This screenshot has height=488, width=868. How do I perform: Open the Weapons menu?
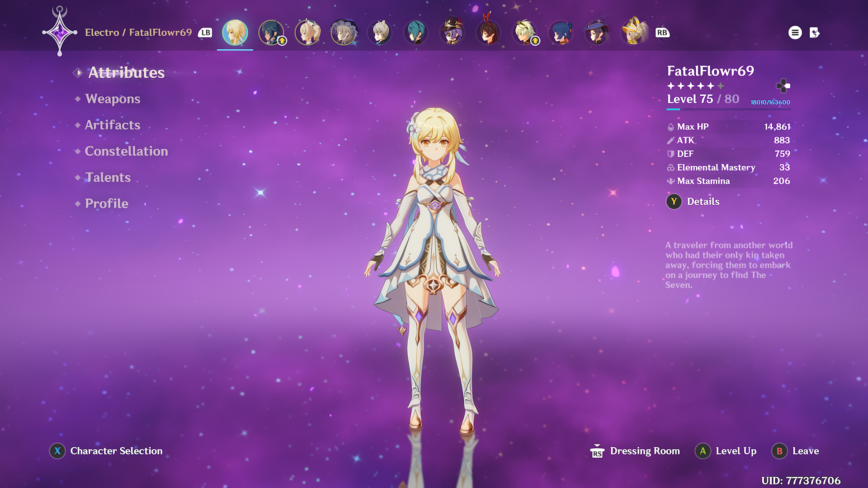click(113, 99)
